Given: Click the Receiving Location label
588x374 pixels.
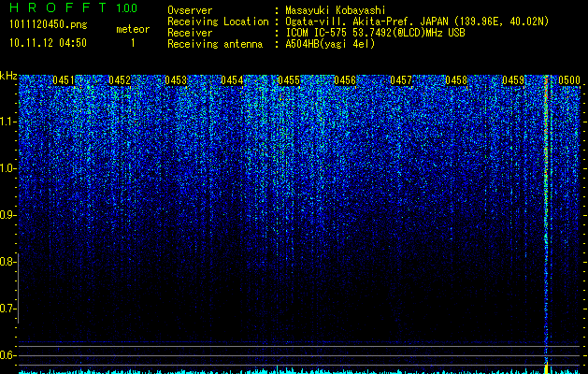Looking at the screenshot, I should click(x=218, y=22).
